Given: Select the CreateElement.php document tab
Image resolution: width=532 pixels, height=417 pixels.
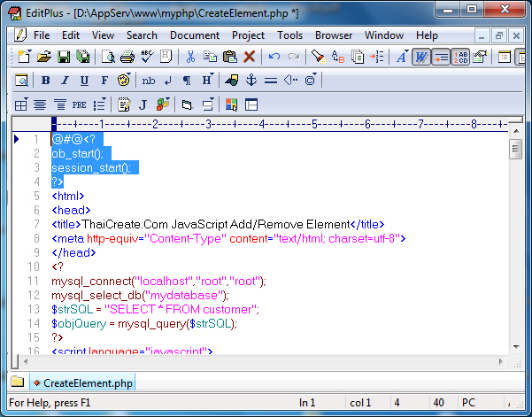Looking at the screenshot, I should pos(83,383).
